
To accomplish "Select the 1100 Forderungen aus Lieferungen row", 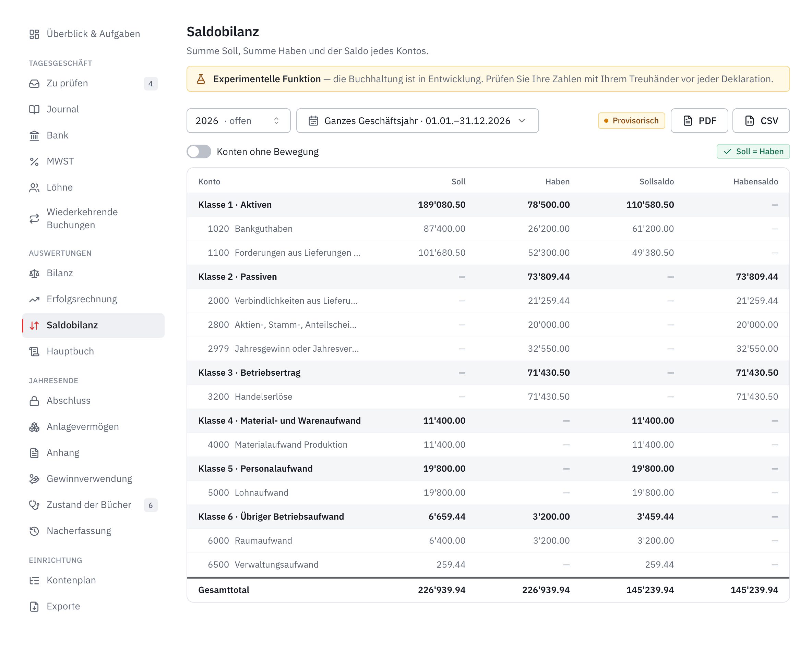I will pos(488,253).
